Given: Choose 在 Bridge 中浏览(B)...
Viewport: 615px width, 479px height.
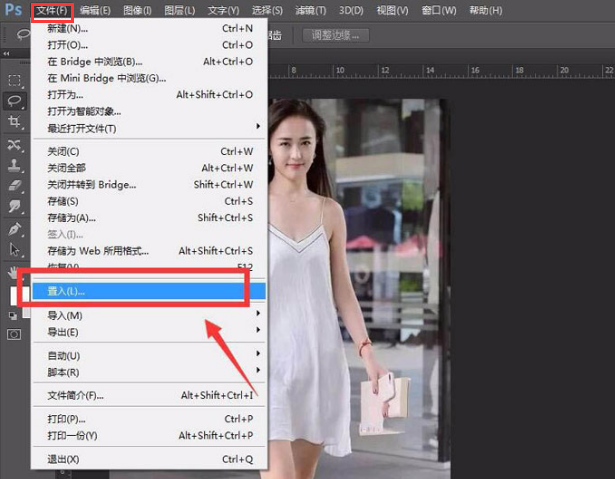Looking at the screenshot, I should [149, 62].
